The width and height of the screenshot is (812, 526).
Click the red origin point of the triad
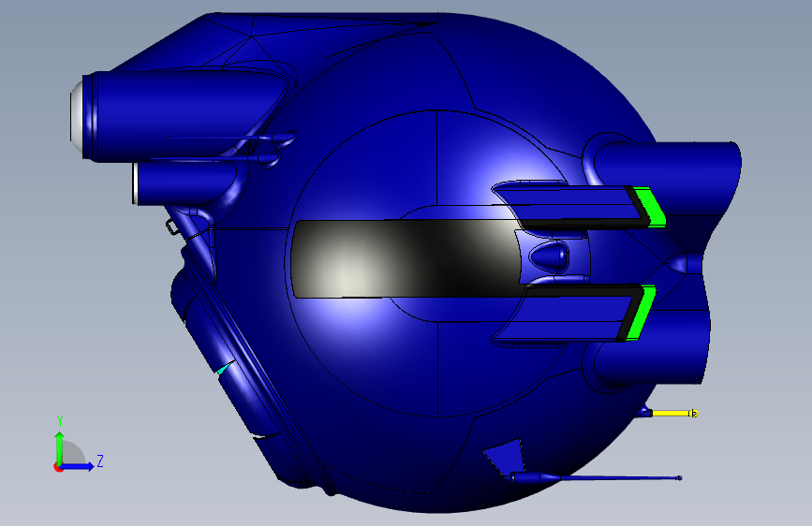point(58,467)
